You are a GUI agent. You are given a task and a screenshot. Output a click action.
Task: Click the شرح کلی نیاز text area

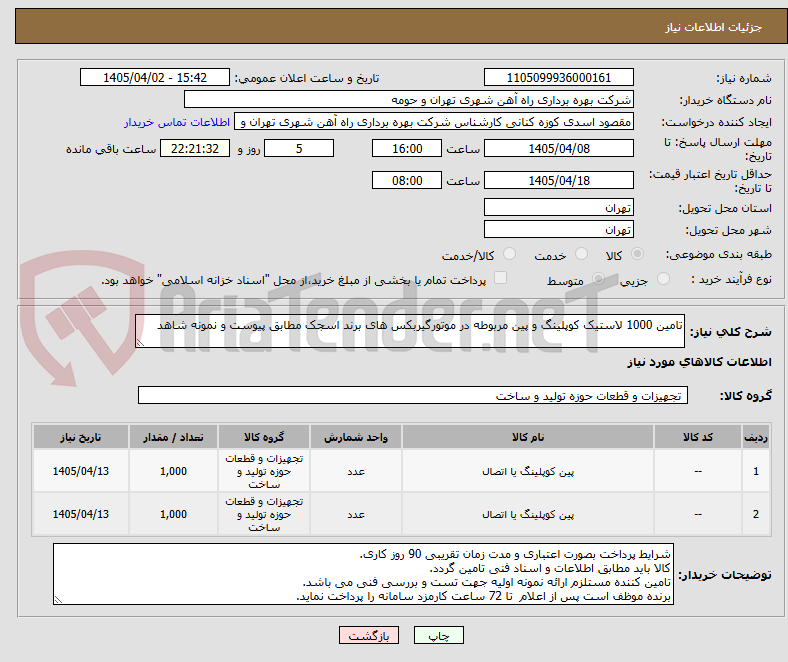click(410, 331)
